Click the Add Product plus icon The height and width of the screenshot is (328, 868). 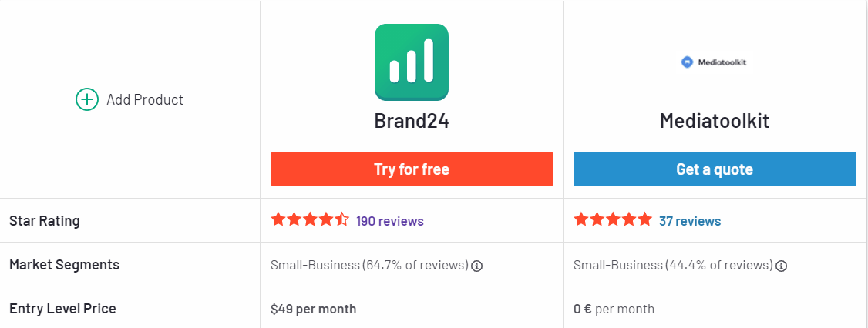(87, 99)
